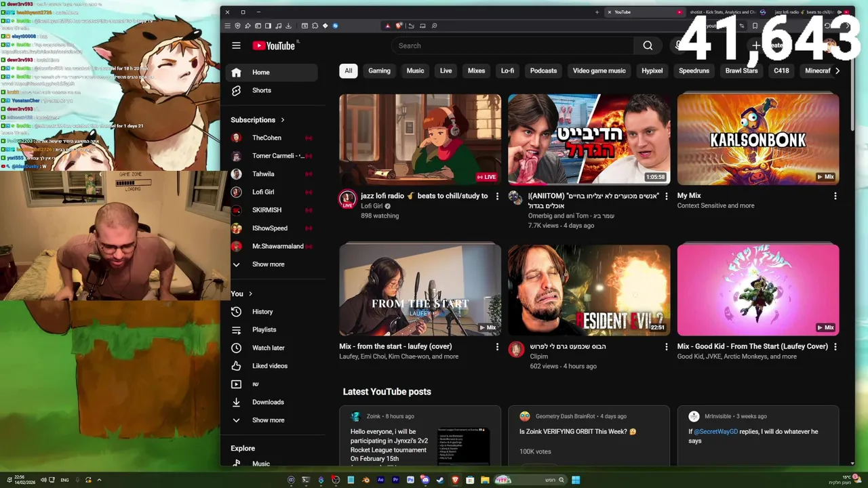The image size is (868, 488).
Task: Open Photoshop from the taskbar
Action: click(x=410, y=480)
